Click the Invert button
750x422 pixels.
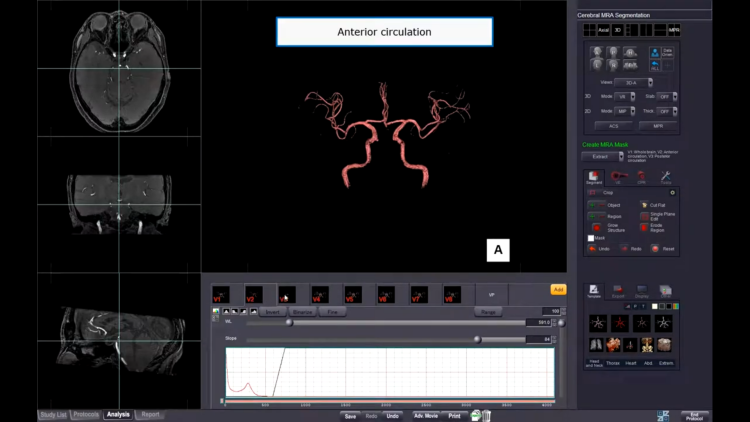click(x=273, y=312)
